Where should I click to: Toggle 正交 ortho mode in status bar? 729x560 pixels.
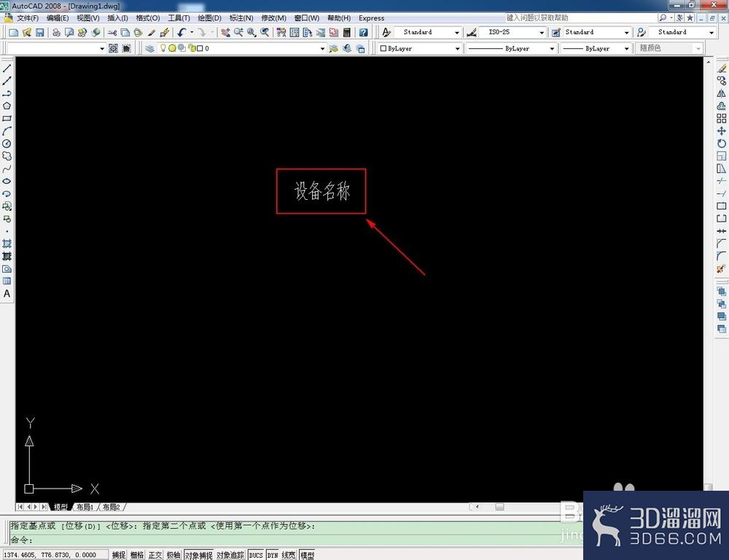[155, 555]
